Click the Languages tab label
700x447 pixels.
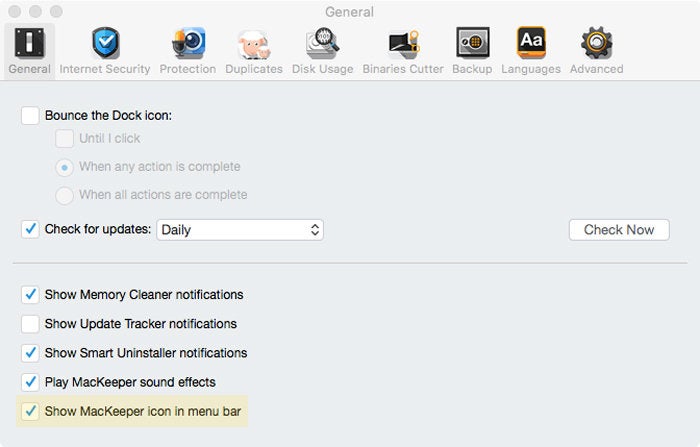(531, 70)
